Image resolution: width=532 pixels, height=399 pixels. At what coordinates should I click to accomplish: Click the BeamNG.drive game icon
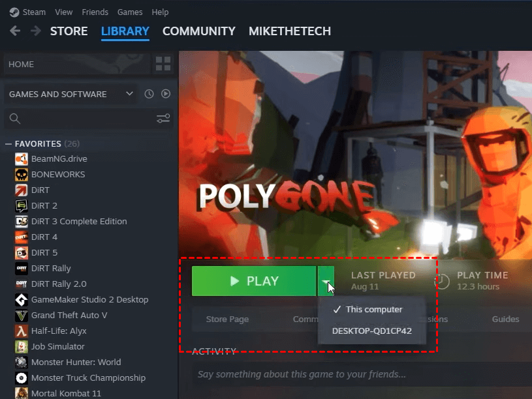coord(22,158)
